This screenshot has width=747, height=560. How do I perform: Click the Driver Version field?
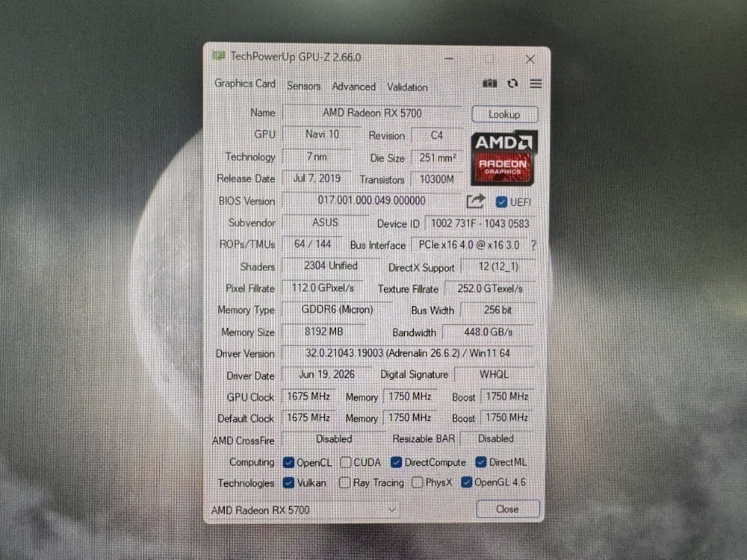[x=408, y=353]
